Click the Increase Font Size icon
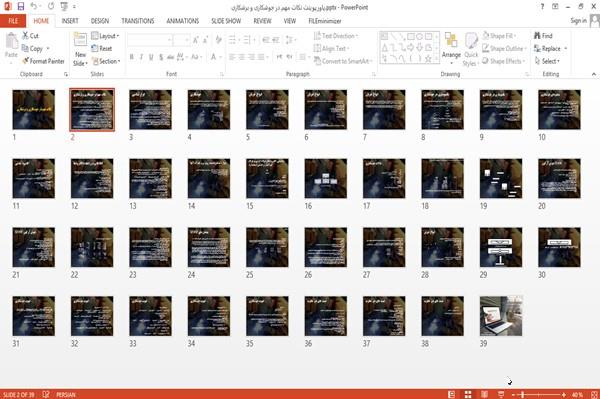The image size is (600, 399). click(x=196, y=40)
